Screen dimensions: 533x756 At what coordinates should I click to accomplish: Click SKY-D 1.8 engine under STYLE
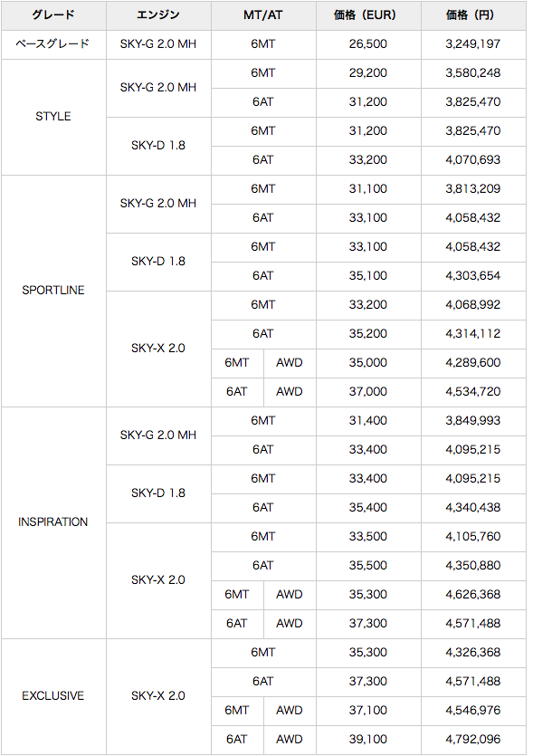tap(158, 146)
